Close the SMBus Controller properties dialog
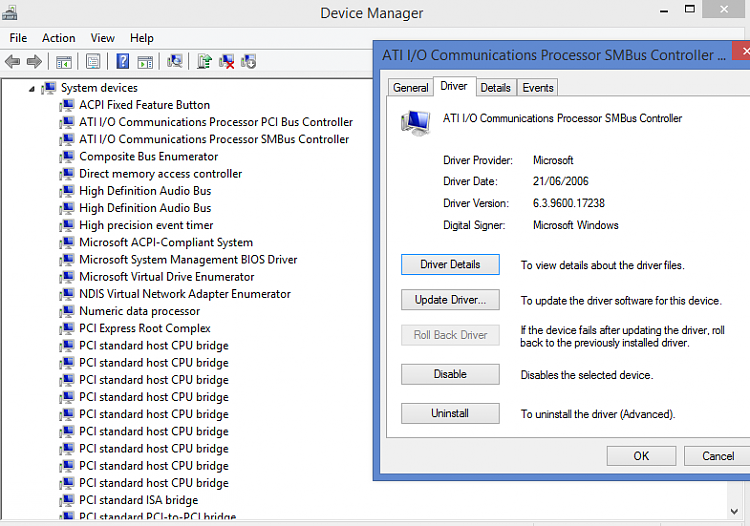This screenshot has width=750, height=526. point(742,50)
